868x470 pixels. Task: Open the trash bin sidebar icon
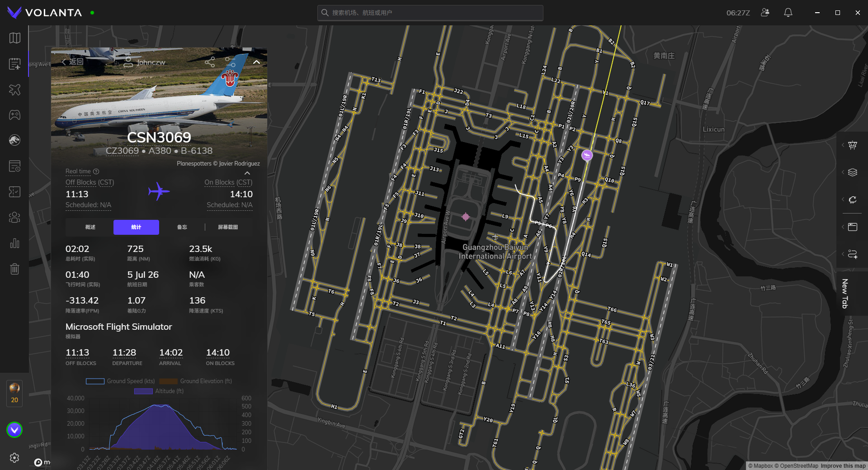tap(14, 269)
